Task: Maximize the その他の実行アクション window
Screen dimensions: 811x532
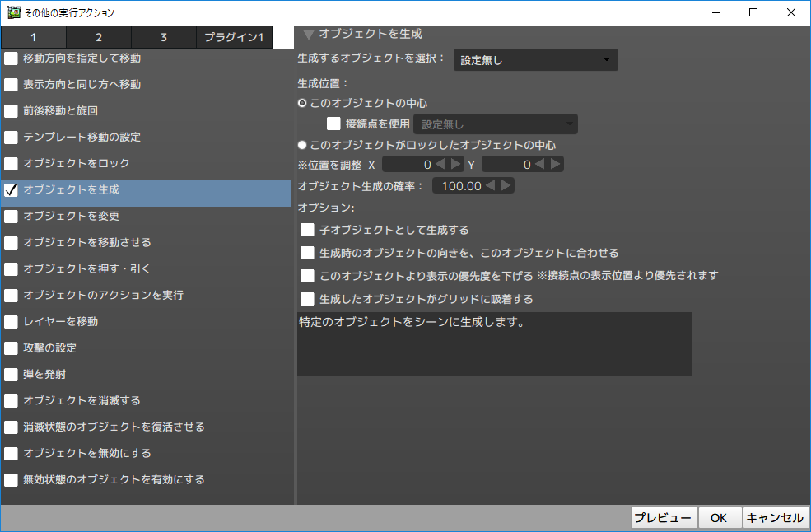Action: [753, 12]
